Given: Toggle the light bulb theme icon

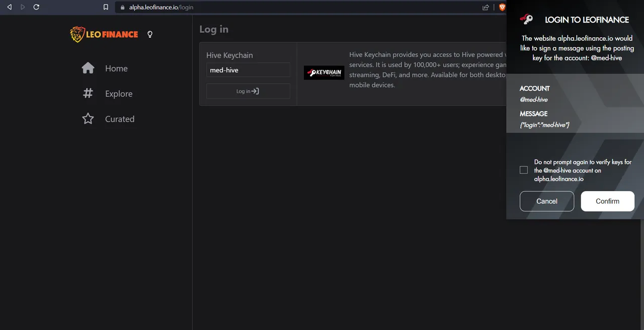Looking at the screenshot, I should pos(149,34).
